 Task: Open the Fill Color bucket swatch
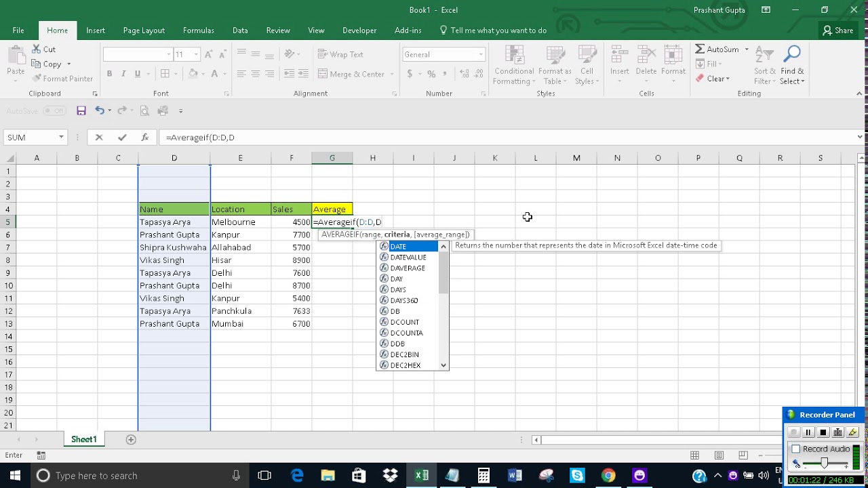click(x=193, y=74)
